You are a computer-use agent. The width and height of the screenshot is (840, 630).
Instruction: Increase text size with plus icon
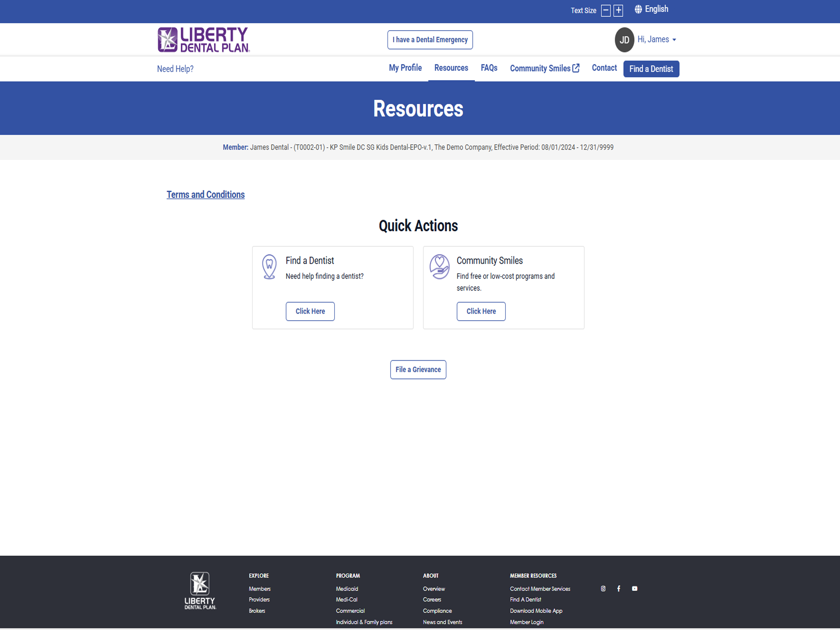[618, 11]
